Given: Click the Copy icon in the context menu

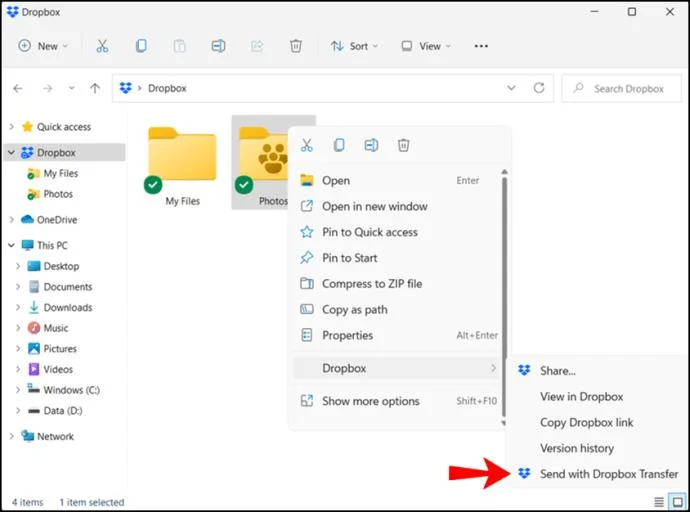Looking at the screenshot, I should pos(339,145).
